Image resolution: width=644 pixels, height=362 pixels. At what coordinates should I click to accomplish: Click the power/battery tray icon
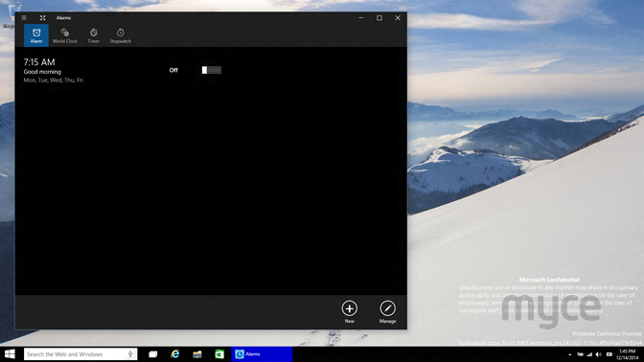click(x=580, y=354)
